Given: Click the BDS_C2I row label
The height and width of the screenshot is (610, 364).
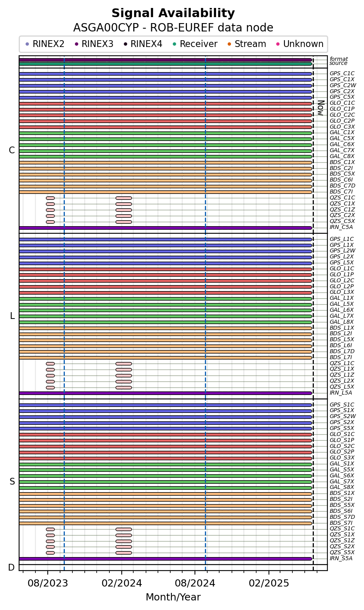Looking at the screenshot, I should click(x=341, y=168).
